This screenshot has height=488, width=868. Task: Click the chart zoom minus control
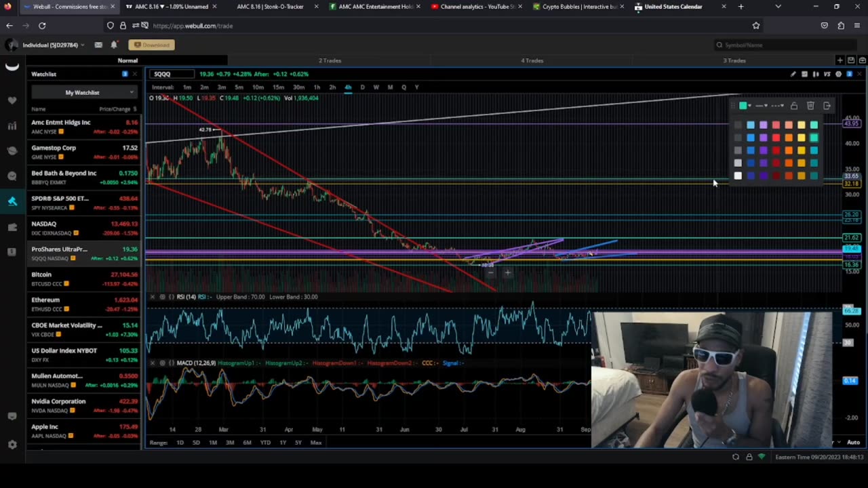pyautogui.click(x=491, y=273)
